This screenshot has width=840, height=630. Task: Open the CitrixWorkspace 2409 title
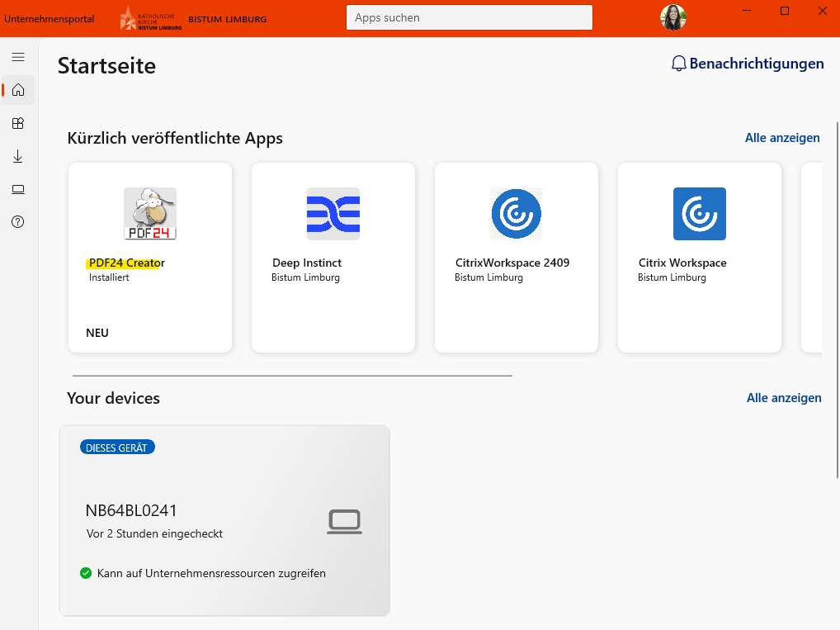click(x=512, y=263)
